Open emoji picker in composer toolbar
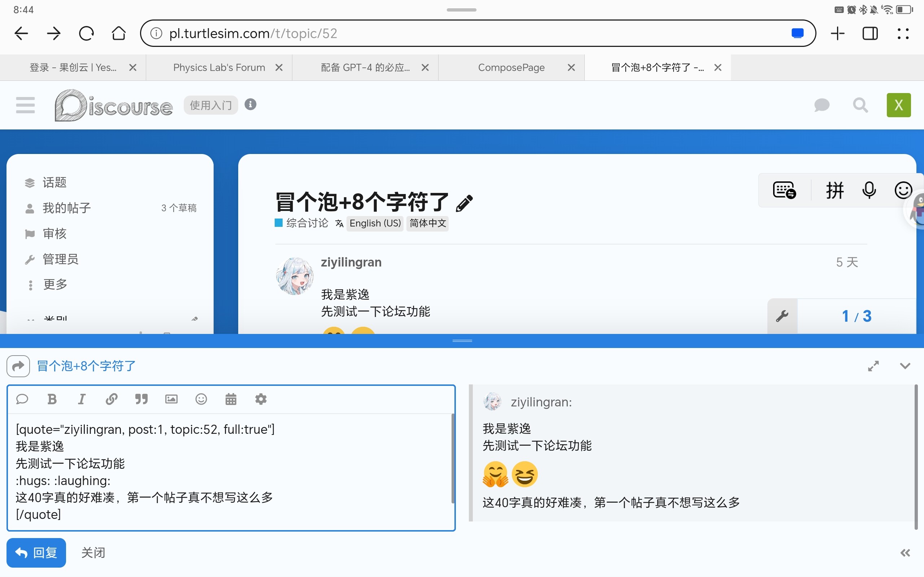Screen dimensions: 924x577 click(201, 399)
